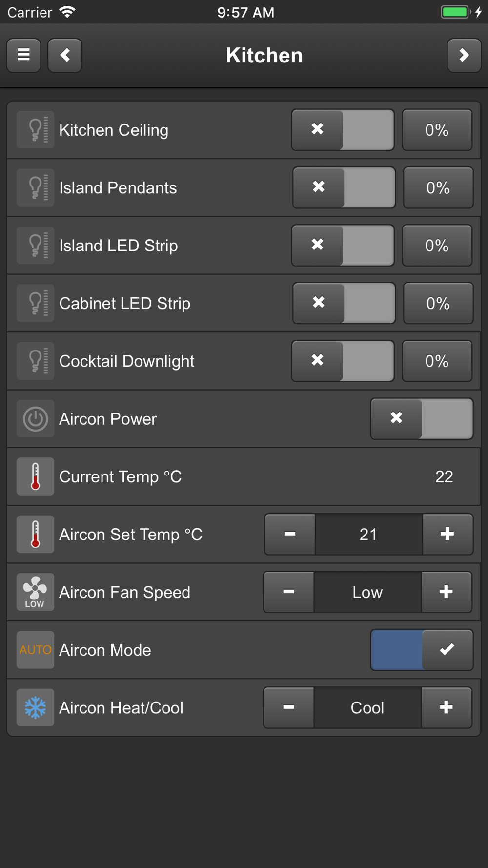Turn on the Aircon Power switch
The width and height of the screenshot is (488, 868).
[422, 419]
